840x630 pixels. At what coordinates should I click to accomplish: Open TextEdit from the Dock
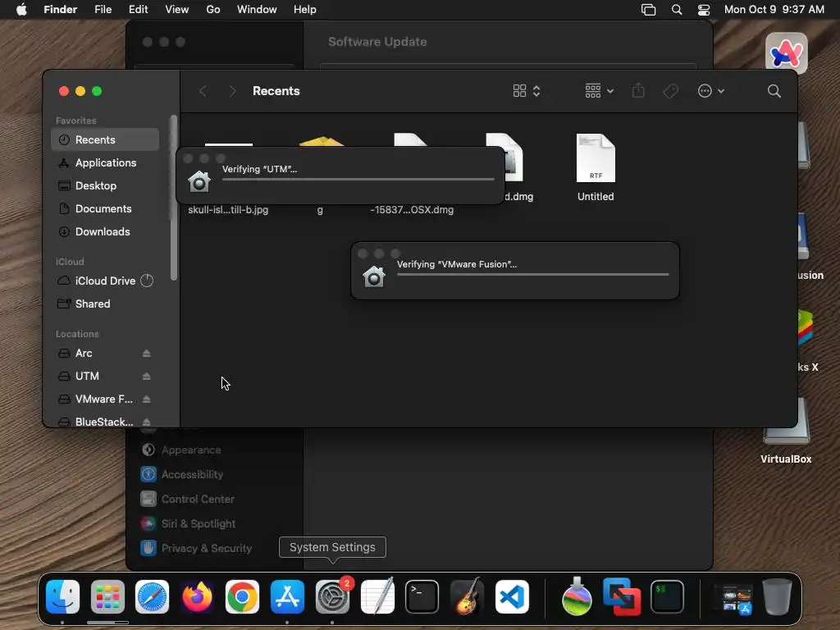(377, 597)
